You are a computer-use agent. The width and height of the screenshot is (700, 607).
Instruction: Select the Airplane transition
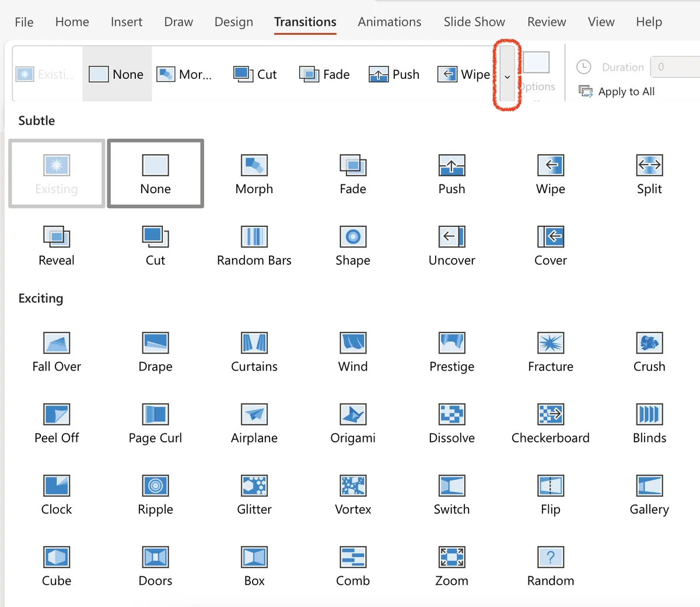[254, 424]
